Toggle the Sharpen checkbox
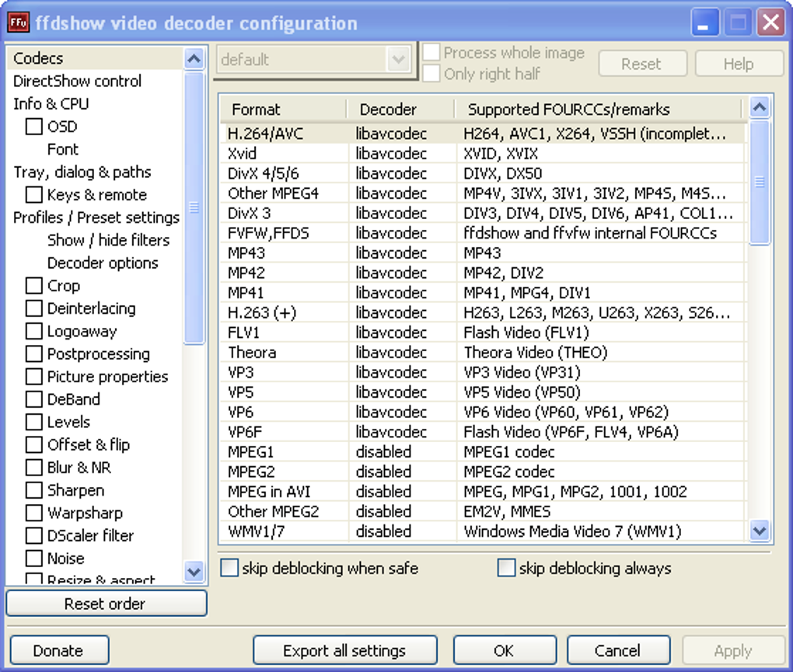Viewport: 793px width, 672px height. (34, 490)
